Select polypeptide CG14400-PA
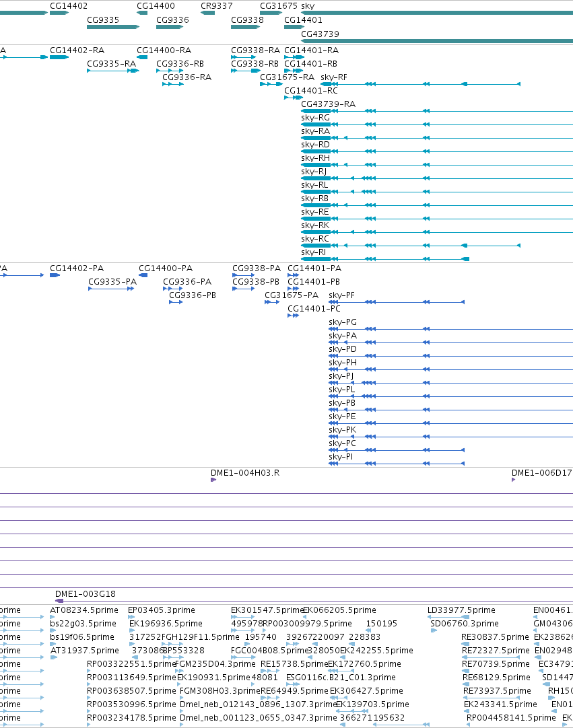 point(166,268)
